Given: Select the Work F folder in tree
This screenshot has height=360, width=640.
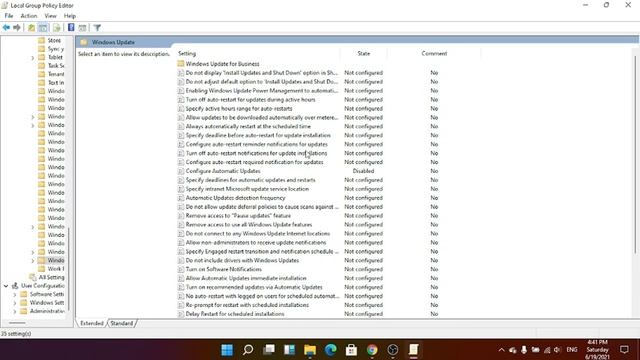Looking at the screenshot, I should pos(56,269).
